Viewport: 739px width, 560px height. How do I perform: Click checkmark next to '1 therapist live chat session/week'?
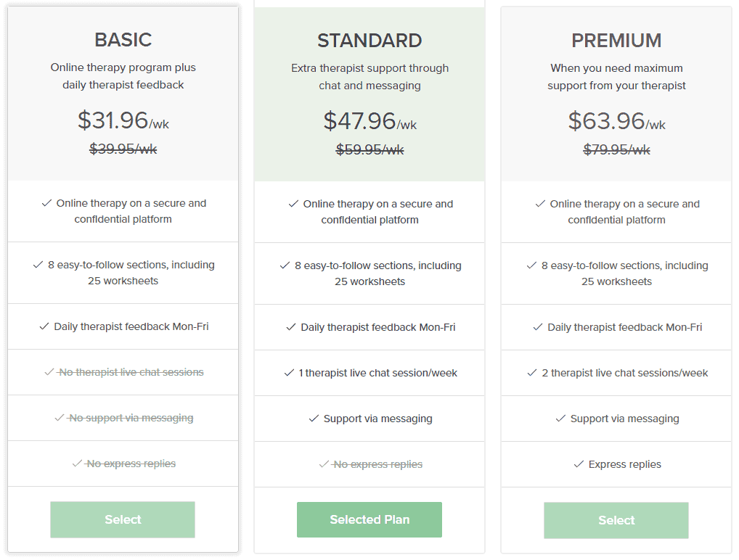click(290, 373)
